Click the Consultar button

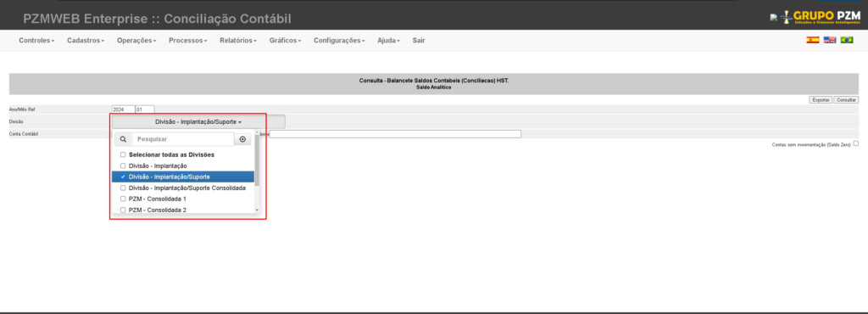847,99
